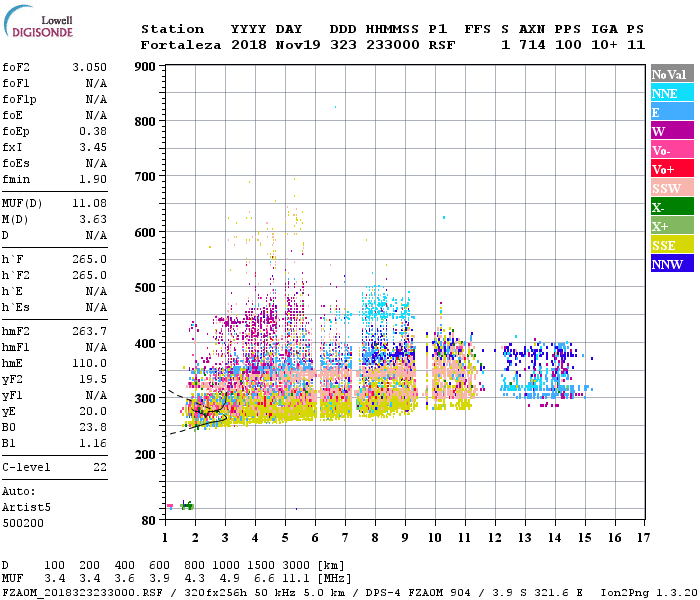Click the AXN value 714 in header
The image size is (700, 600).
tap(532, 45)
